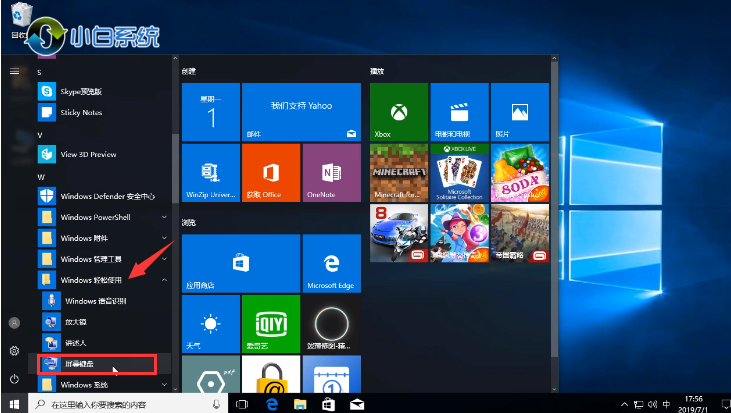Open the Get Office tile
The width and height of the screenshot is (731, 413).
[x=271, y=172]
